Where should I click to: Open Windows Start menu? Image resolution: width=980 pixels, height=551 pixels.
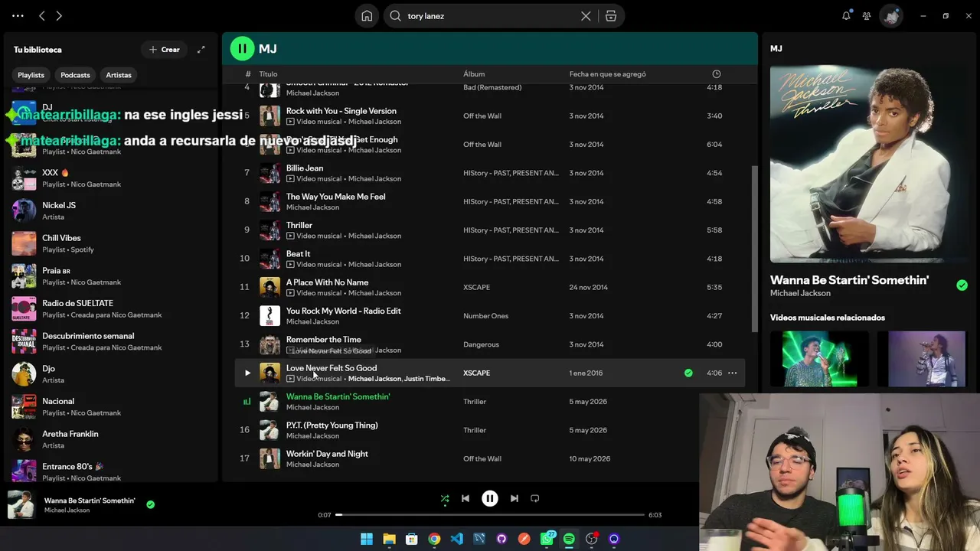tap(367, 539)
